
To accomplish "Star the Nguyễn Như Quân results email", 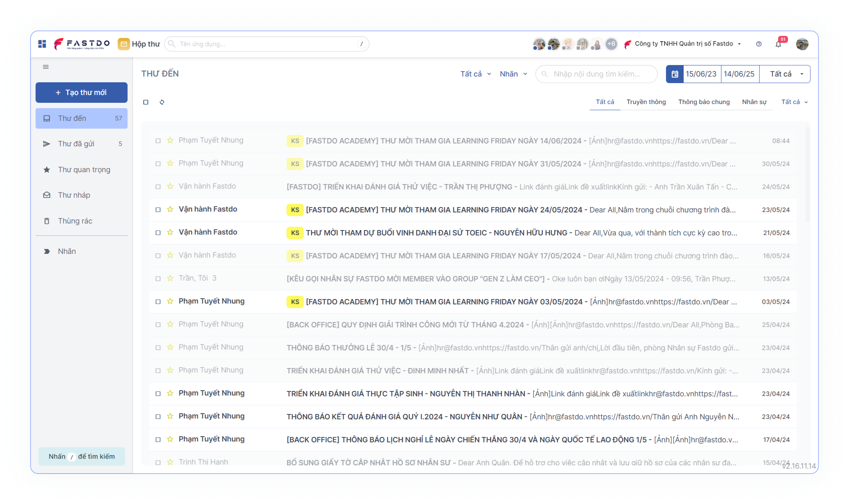I will [x=170, y=416].
